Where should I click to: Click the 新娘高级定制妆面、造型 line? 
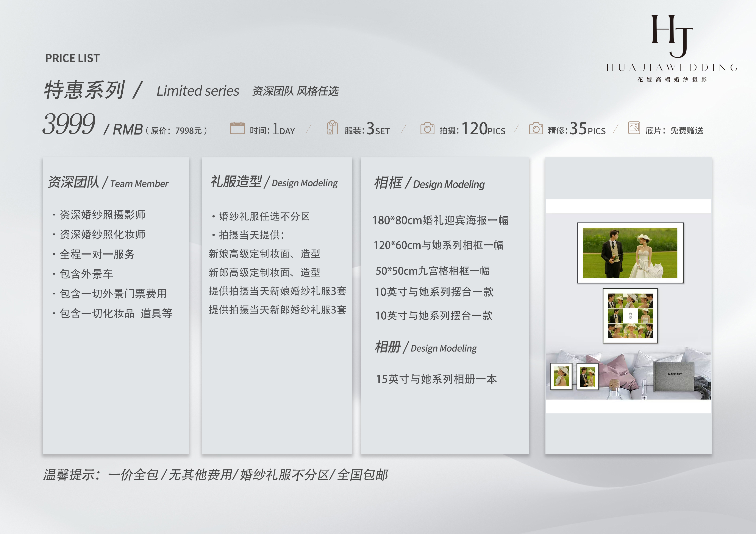[x=264, y=254]
